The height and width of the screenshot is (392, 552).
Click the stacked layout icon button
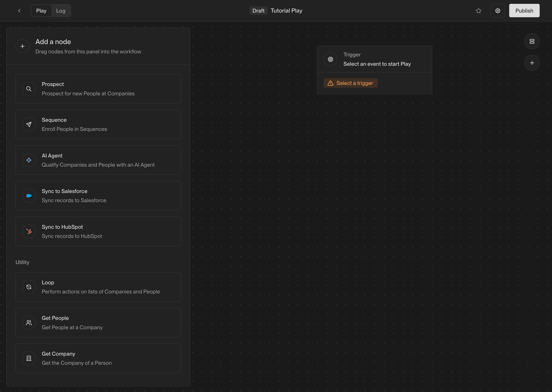[532, 41]
